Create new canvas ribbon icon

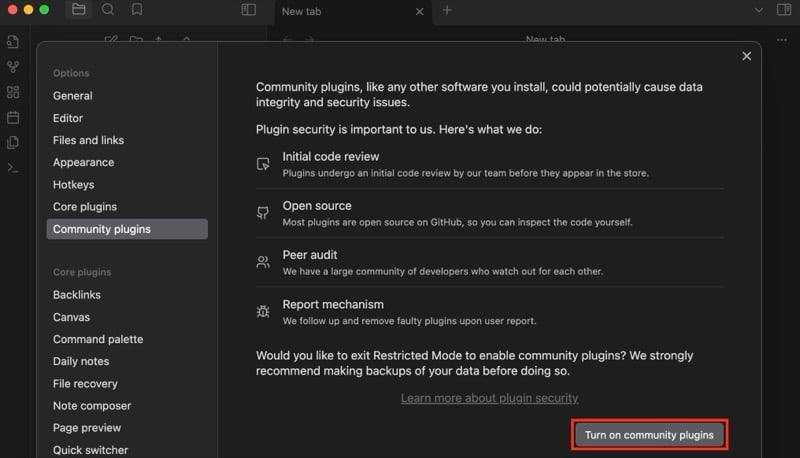[13, 92]
